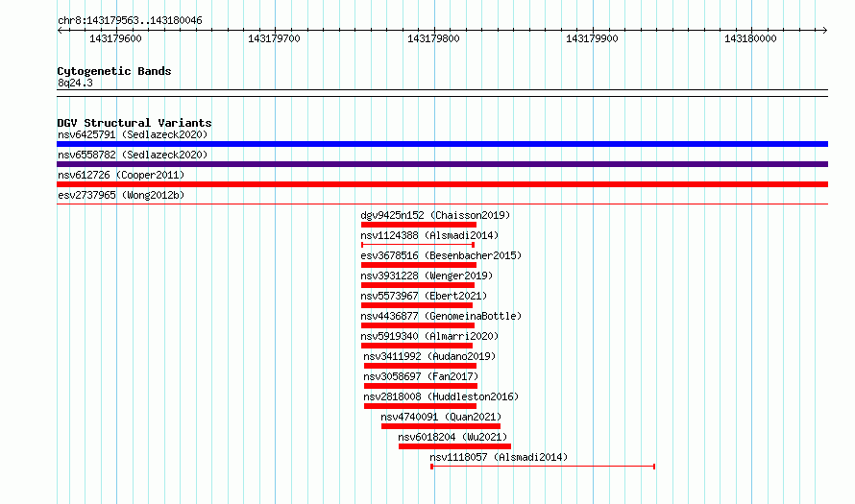The width and height of the screenshot is (855, 504).
Task: Click ruler position 143179700
Action: click(x=275, y=38)
